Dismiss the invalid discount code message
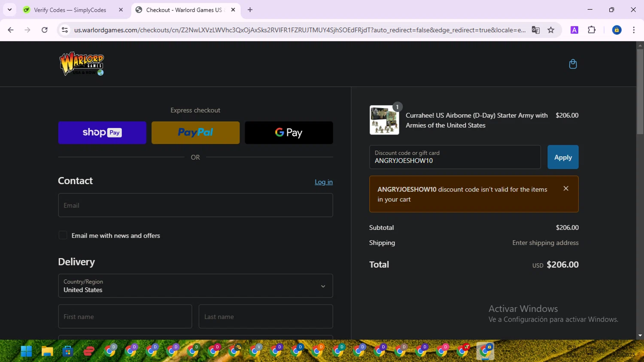The height and width of the screenshot is (362, 644). coord(566,189)
